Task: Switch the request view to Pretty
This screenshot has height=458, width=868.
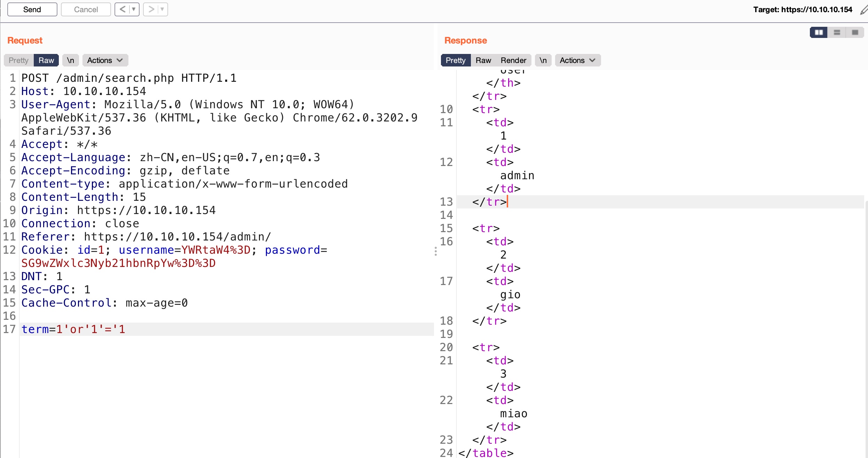Action: pyautogui.click(x=18, y=60)
